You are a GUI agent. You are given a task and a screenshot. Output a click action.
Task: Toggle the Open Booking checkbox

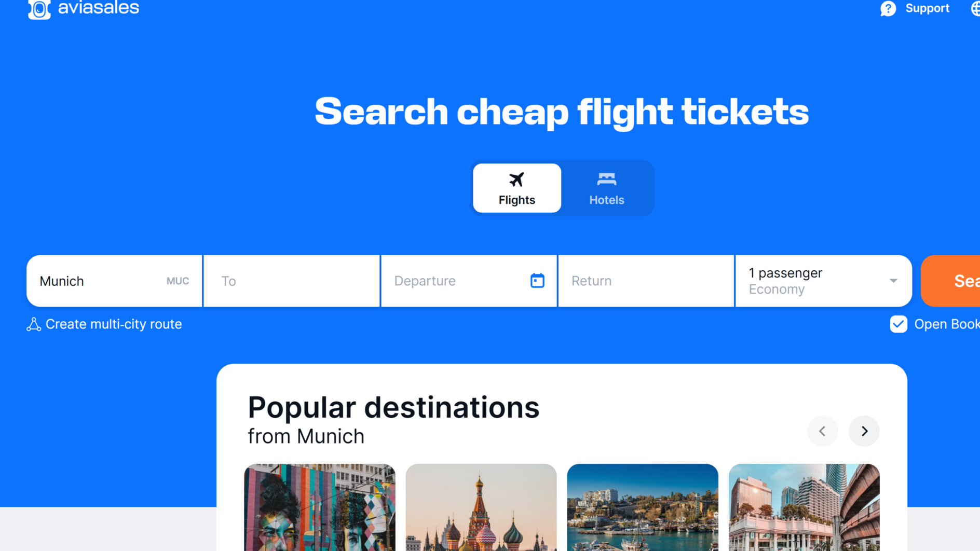899,324
